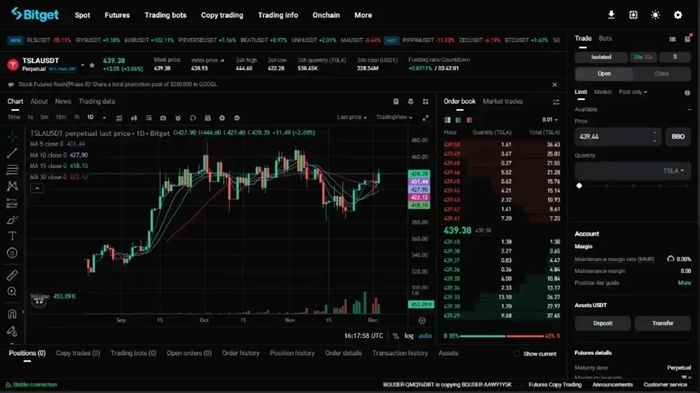Switch to the Close position toggle
This screenshot has height=393, width=700.
[x=662, y=74]
